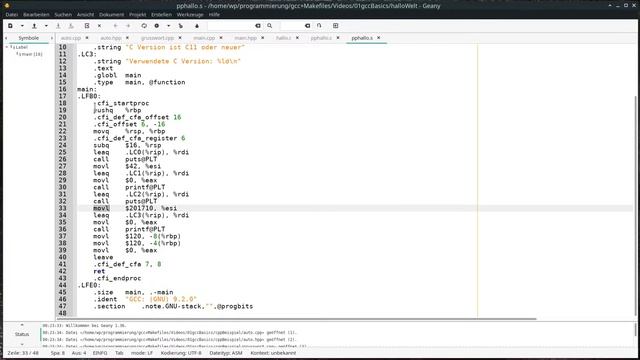Clear the toolbar search field
The image size is (640, 360).
pyautogui.click(x=258, y=26)
